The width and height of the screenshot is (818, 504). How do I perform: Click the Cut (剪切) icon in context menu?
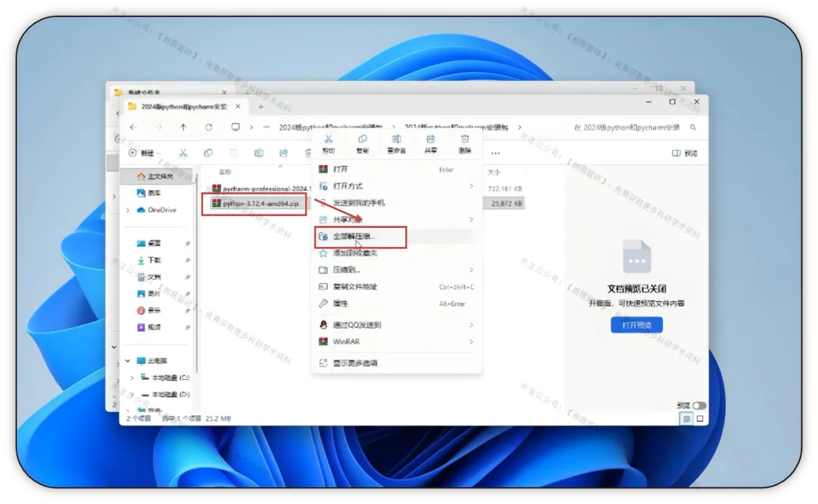[328, 139]
